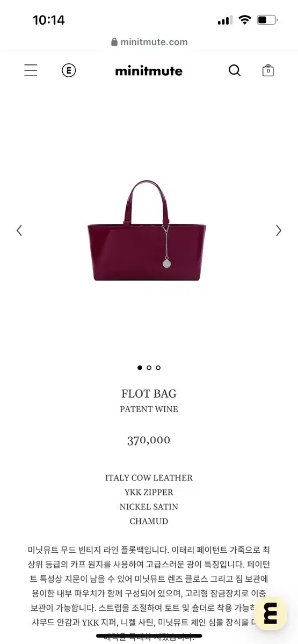Tap the minitmute.com address bar
This screenshot has height=644, width=298.
click(149, 42)
